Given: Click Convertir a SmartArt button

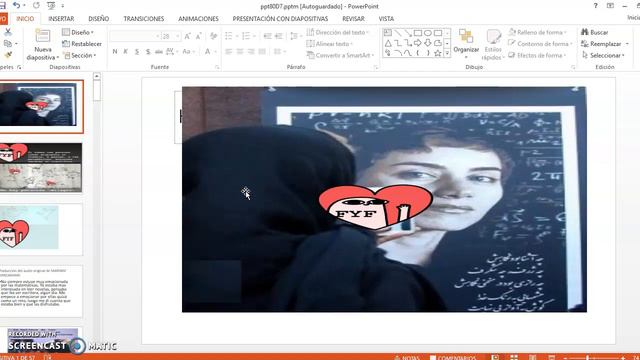Looking at the screenshot, I should click(x=340, y=55).
